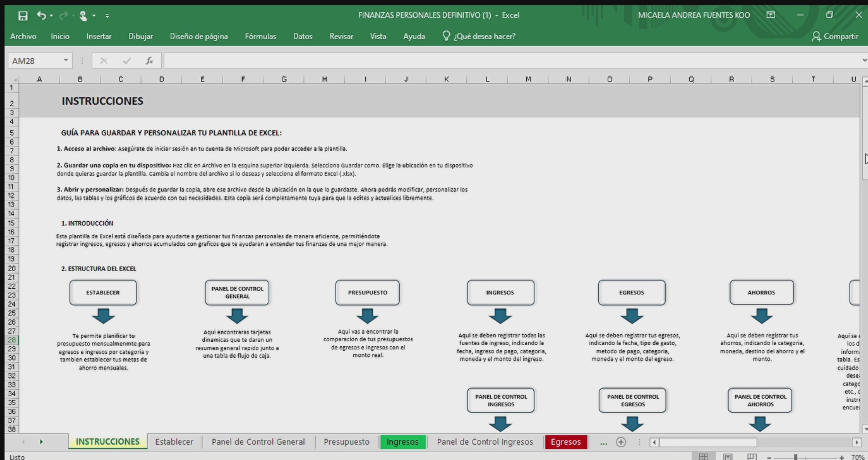This screenshot has height=460, width=868.
Task: Click the confirm entry checkmark icon
Action: tap(127, 61)
